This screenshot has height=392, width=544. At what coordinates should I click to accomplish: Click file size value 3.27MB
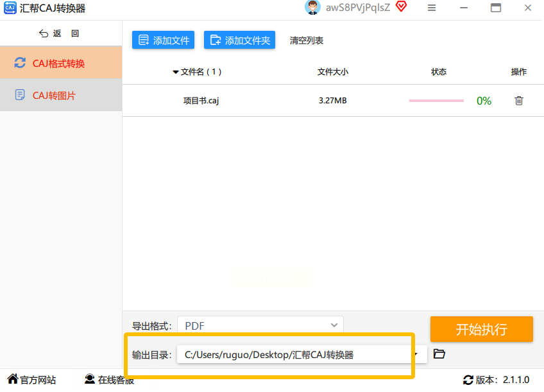(x=333, y=101)
